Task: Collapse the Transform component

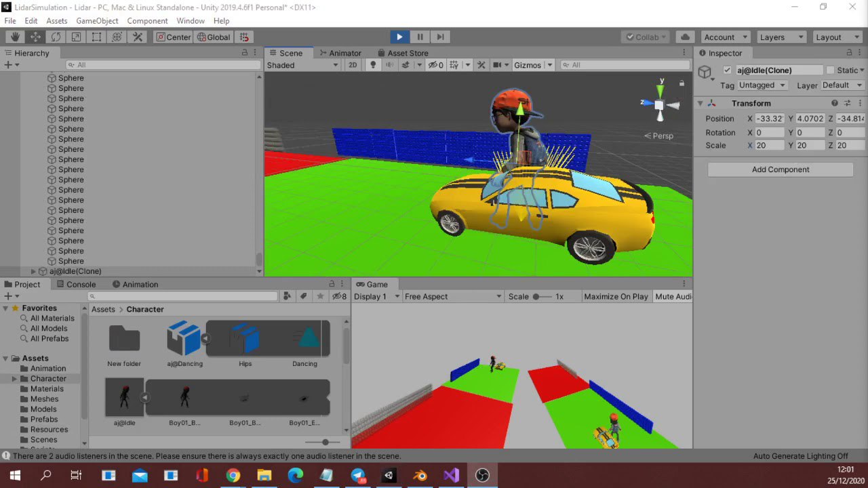Action: click(701, 104)
